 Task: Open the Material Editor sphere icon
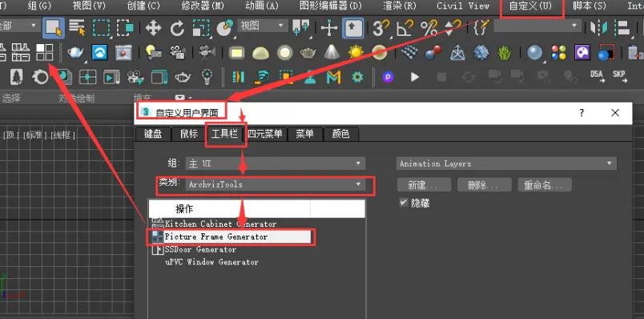click(x=534, y=53)
